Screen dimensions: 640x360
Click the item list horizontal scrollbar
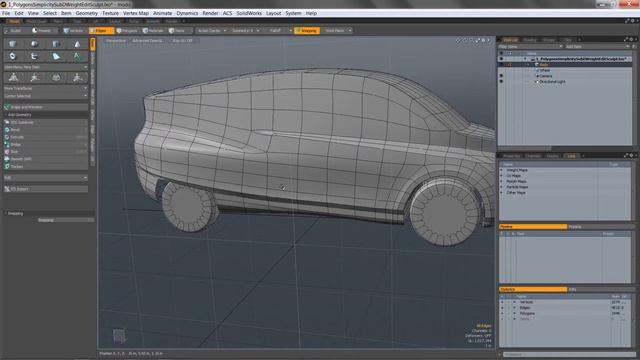524,148
